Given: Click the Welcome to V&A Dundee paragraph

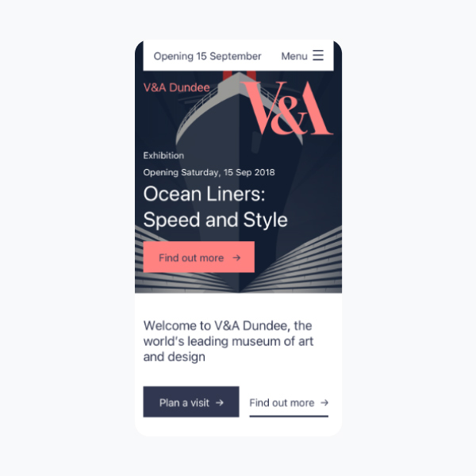Looking at the screenshot, I should pyautogui.click(x=228, y=341).
